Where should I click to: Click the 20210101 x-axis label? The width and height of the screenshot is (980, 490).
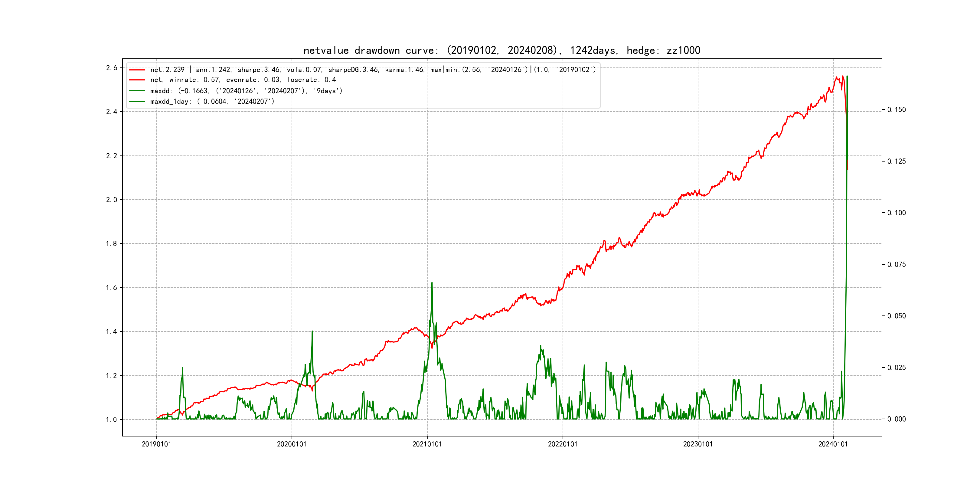(x=427, y=444)
